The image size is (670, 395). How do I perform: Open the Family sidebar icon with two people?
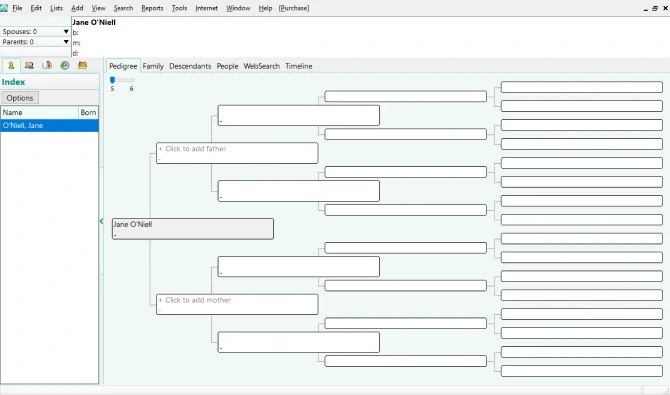pos(29,65)
